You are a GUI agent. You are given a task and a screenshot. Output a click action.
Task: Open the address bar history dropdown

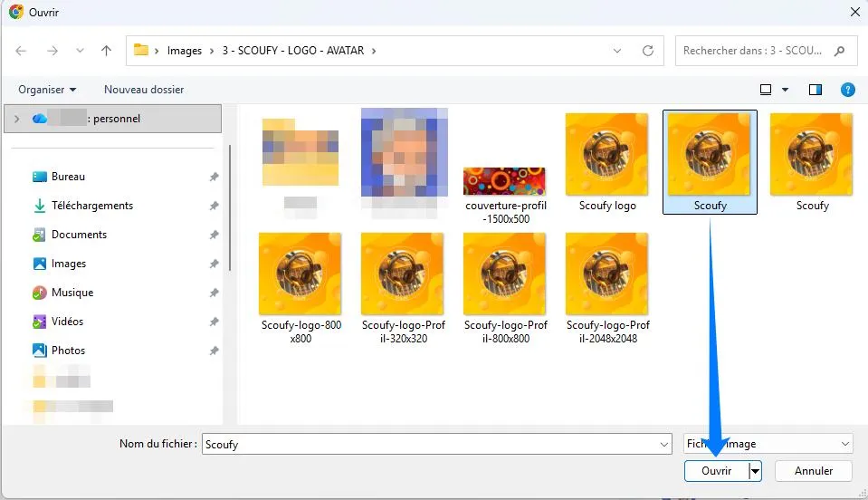pos(617,51)
